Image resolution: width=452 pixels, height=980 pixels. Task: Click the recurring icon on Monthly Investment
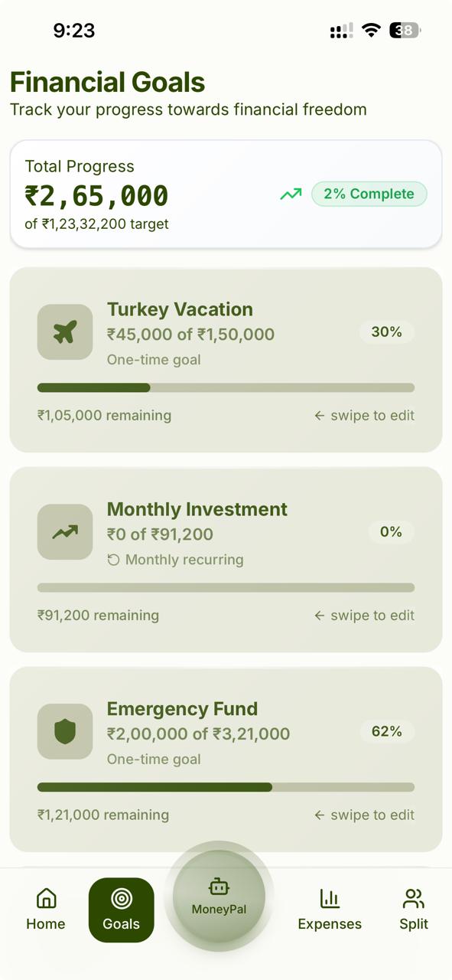113,560
